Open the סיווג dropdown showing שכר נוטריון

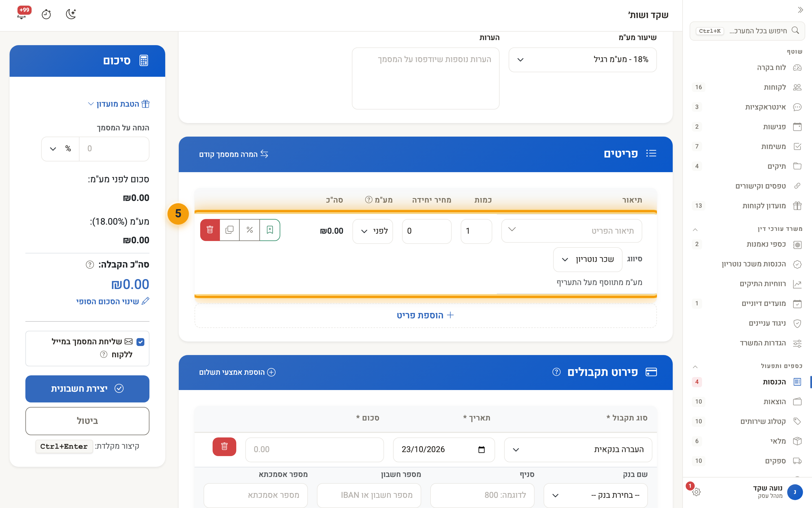588,259
